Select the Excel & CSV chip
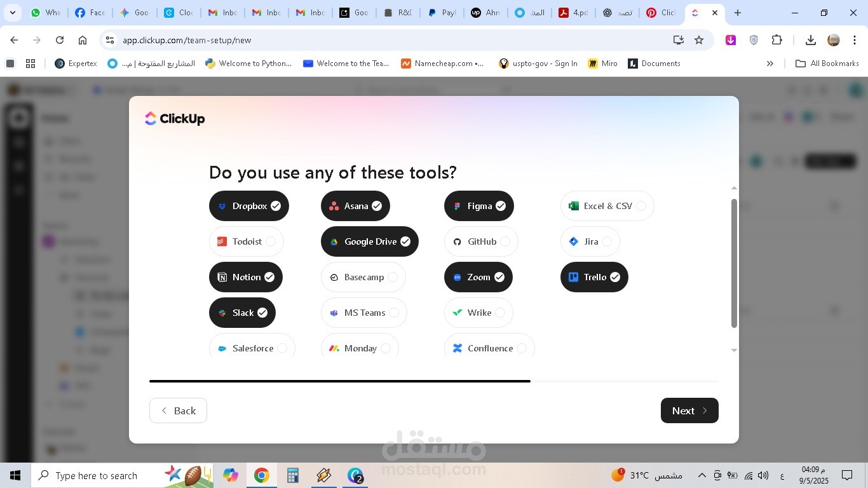 (607, 206)
